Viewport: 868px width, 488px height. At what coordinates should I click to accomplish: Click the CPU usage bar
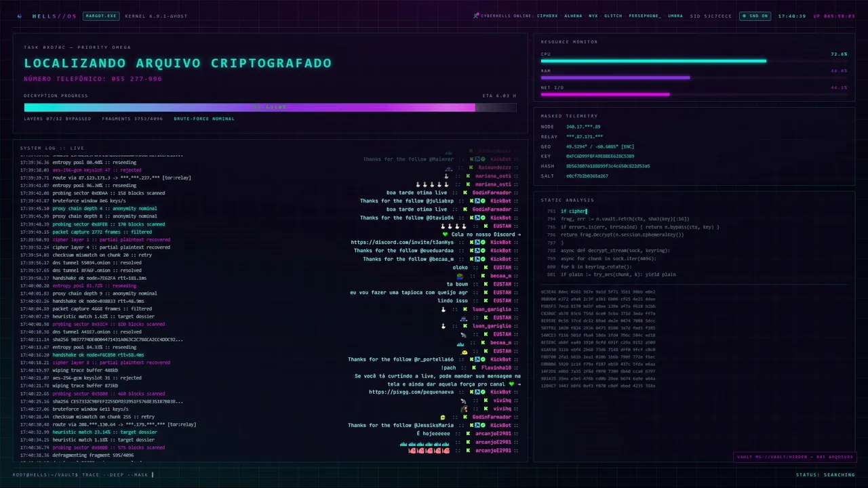[694, 61]
